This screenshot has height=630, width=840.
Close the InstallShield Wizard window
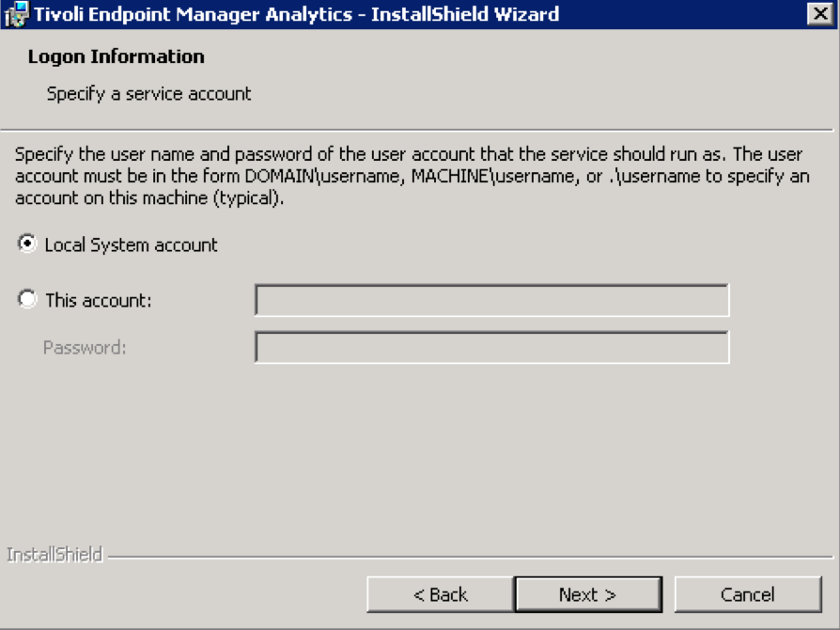[819, 13]
